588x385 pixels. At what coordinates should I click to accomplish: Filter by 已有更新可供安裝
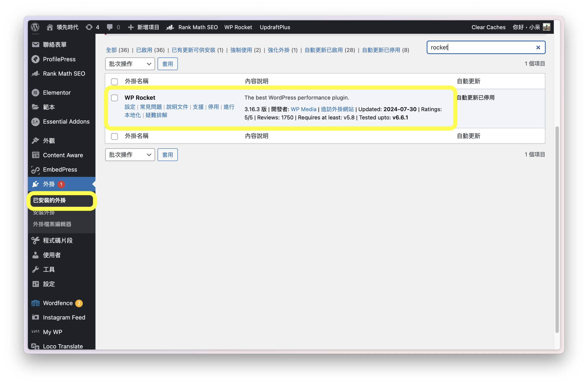(193, 50)
